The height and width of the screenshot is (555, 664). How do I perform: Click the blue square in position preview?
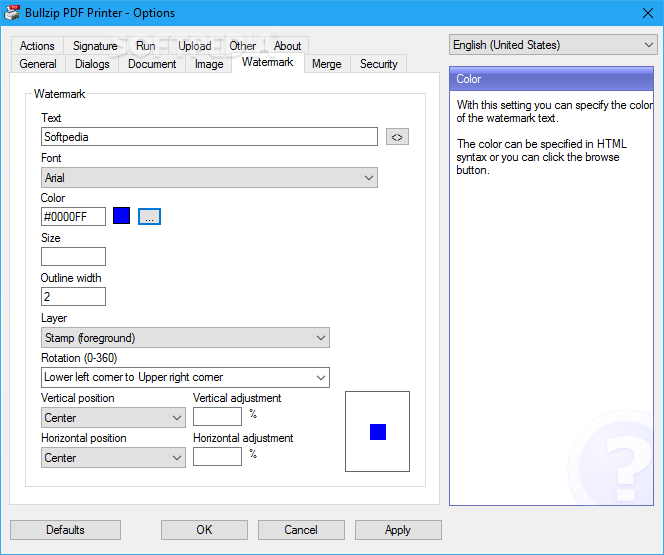tap(378, 432)
